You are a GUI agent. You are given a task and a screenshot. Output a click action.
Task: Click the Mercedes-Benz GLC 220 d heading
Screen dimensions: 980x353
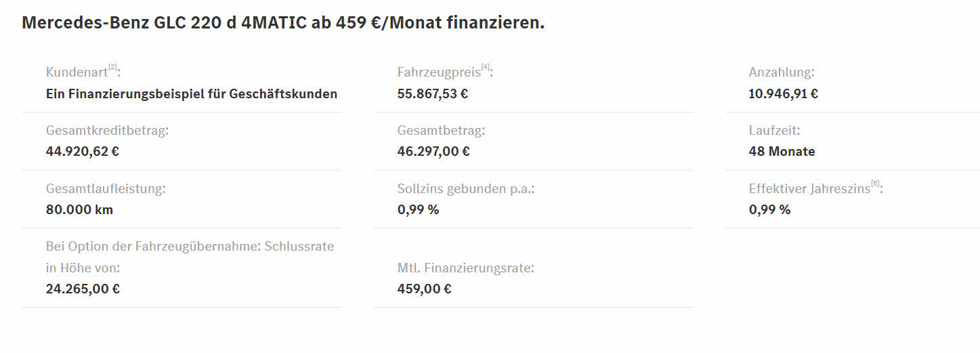(283, 22)
